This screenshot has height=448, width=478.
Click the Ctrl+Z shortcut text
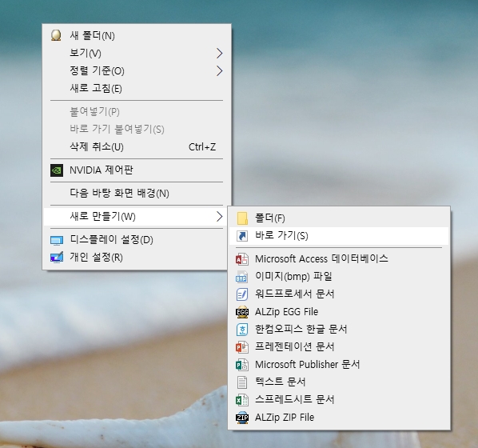(202, 147)
